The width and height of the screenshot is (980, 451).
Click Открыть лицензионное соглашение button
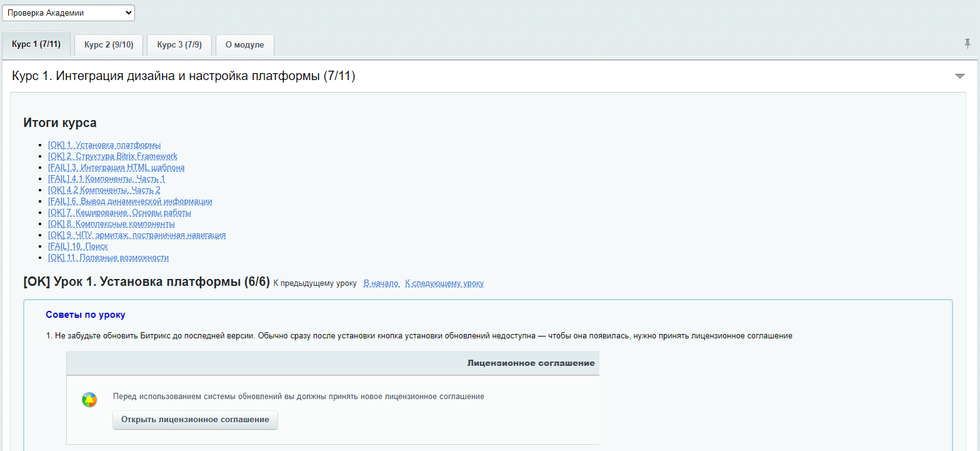[x=195, y=420]
